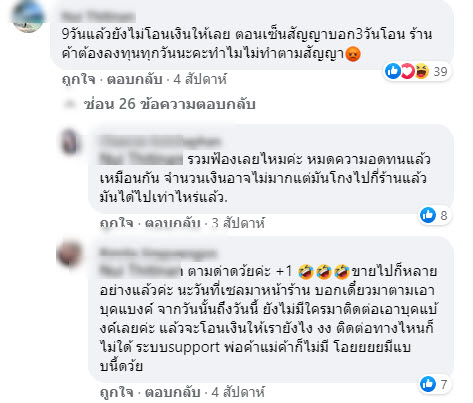Click the laughing haha reaction icon on first comment
The image size is (473, 403).
click(x=421, y=71)
